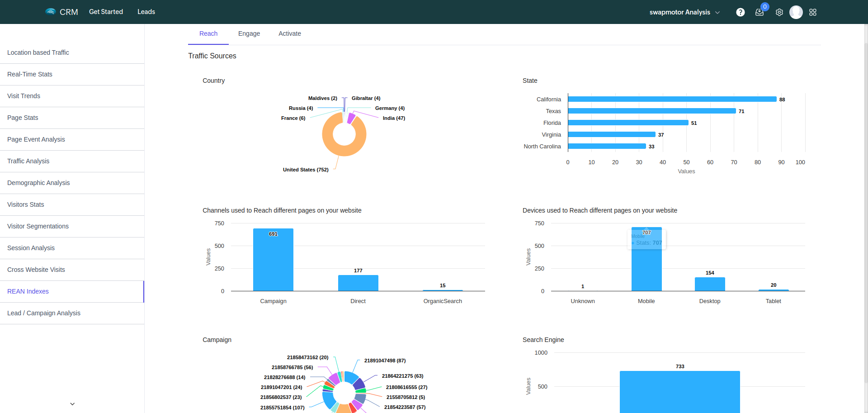Click campaign label '21854223587 (57)'

pyautogui.click(x=405, y=407)
